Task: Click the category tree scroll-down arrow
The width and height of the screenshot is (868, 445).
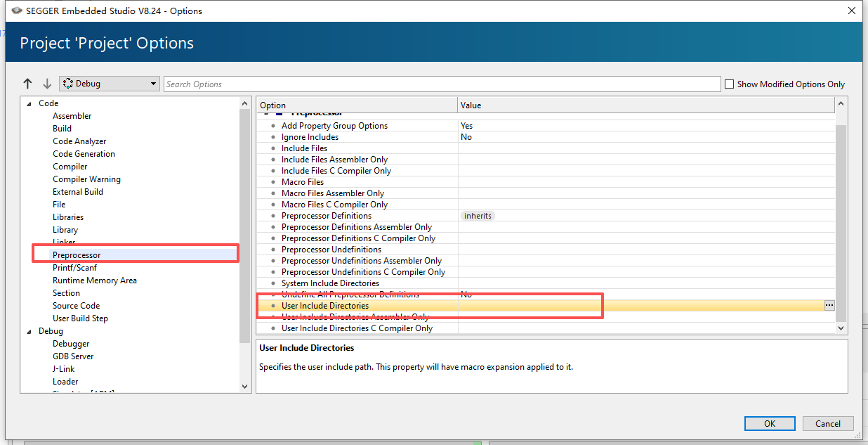Action: coord(244,386)
